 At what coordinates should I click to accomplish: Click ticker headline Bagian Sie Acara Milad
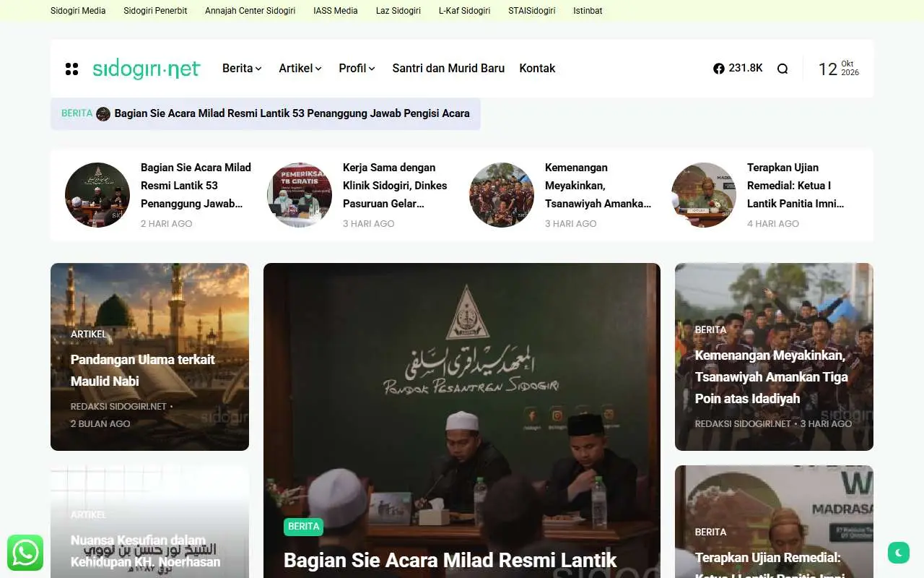tap(292, 113)
